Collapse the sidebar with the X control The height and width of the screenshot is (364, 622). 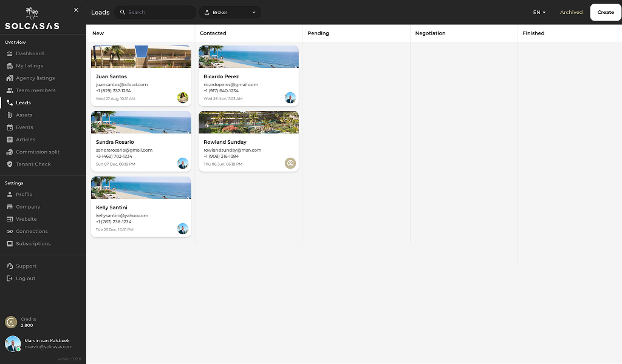[76, 10]
